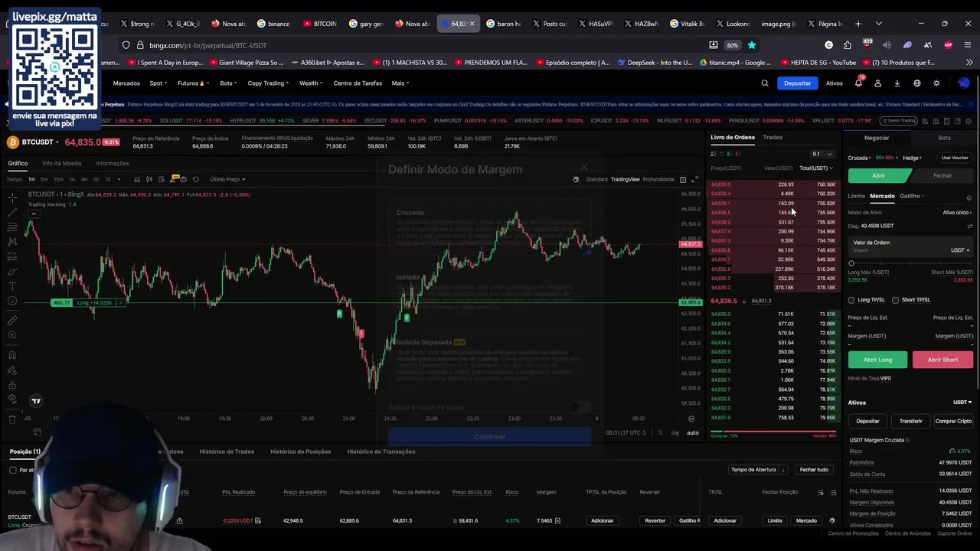Switch chart view to Standard
The height and width of the screenshot is (551, 980).
coord(596,179)
